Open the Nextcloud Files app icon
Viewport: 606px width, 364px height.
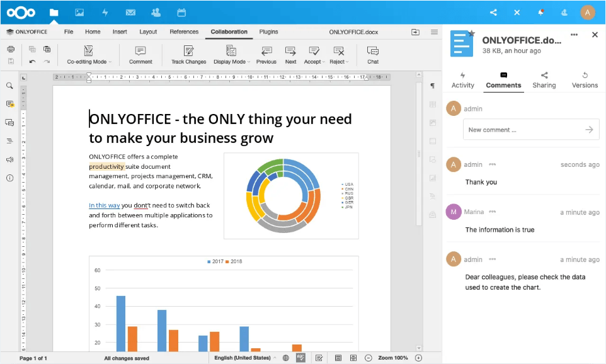tap(54, 13)
